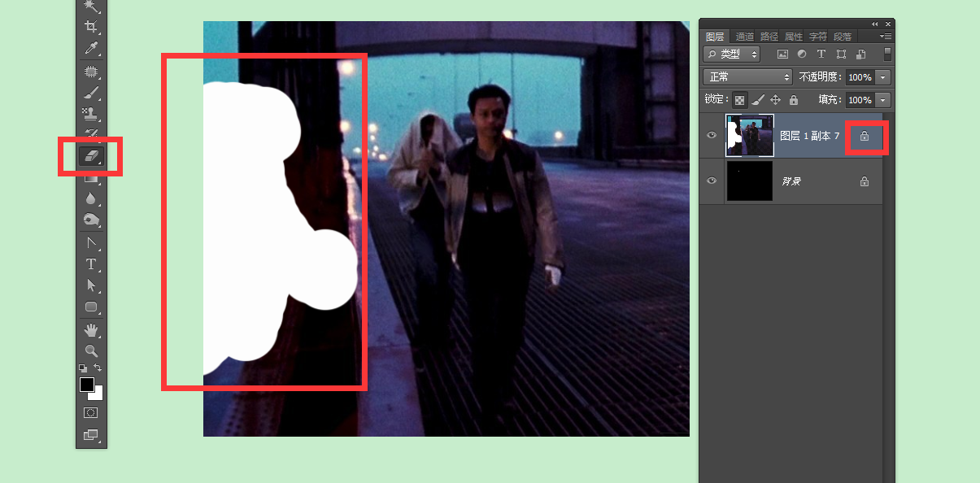Switch to the 图层 tab
This screenshot has height=483, width=980.
(715, 37)
